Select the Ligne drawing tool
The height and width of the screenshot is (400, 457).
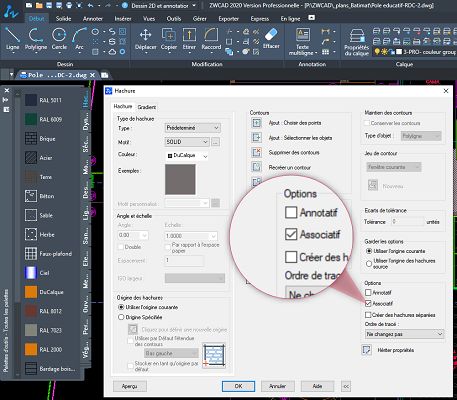[12, 39]
